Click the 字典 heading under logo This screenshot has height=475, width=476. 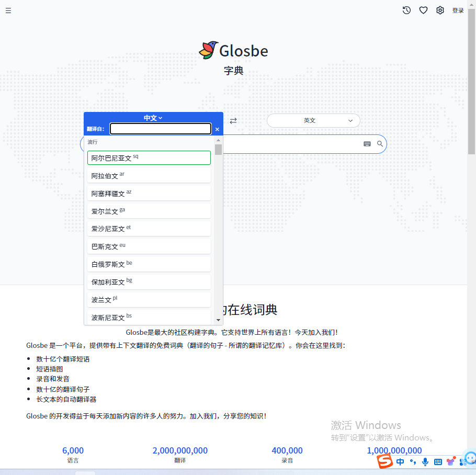point(233,71)
